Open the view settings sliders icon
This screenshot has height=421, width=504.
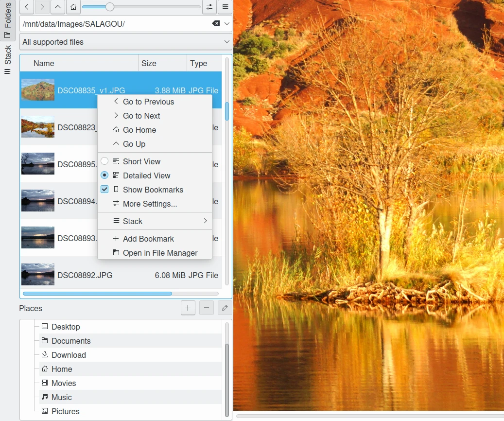point(209,7)
